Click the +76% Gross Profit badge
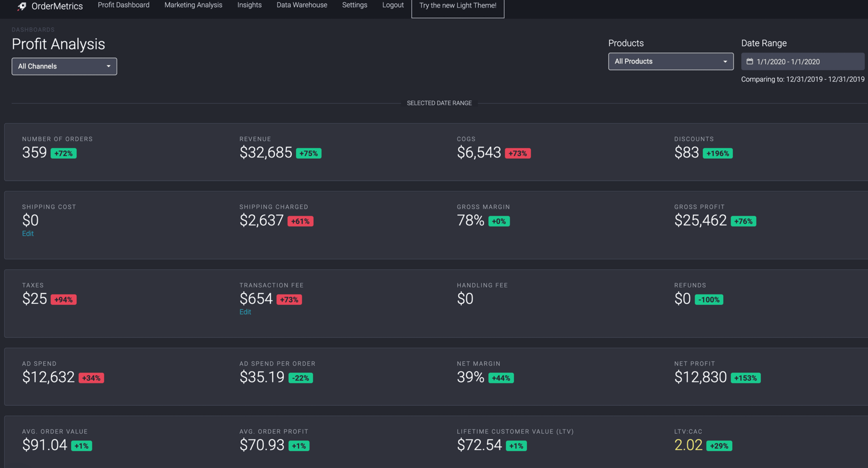The height and width of the screenshot is (468, 868). coord(743,221)
